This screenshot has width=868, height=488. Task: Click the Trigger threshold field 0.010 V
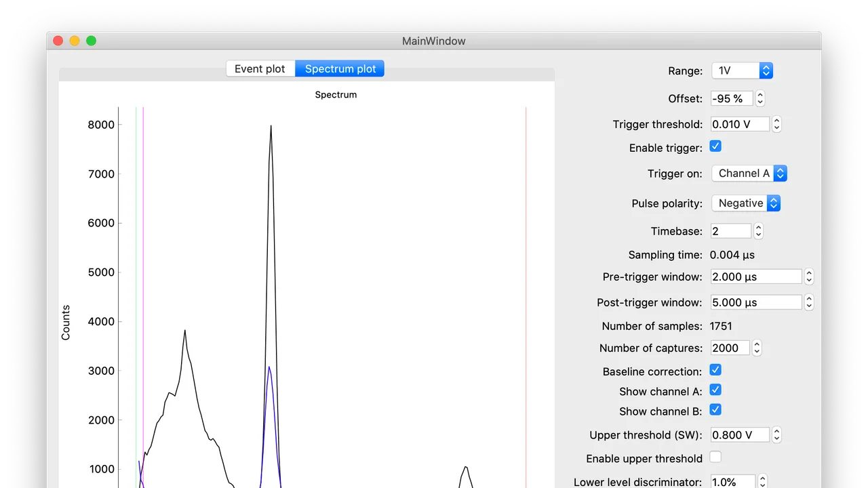click(x=740, y=124)
